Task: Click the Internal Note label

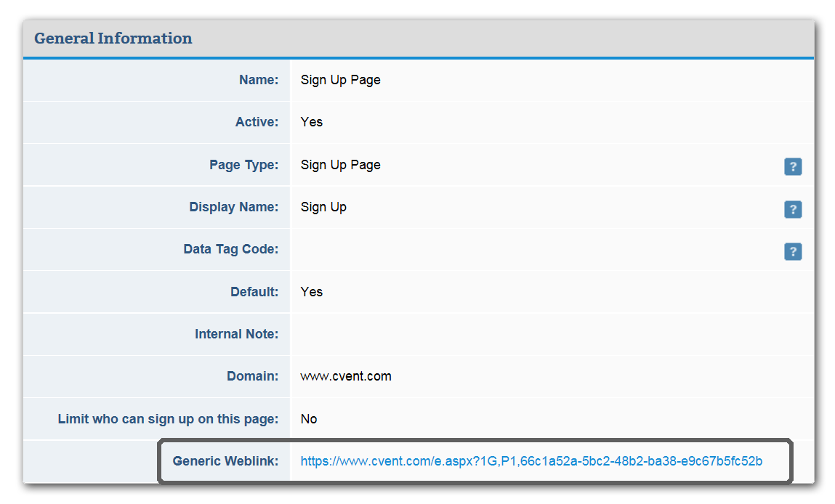Action: pos(236,334)
